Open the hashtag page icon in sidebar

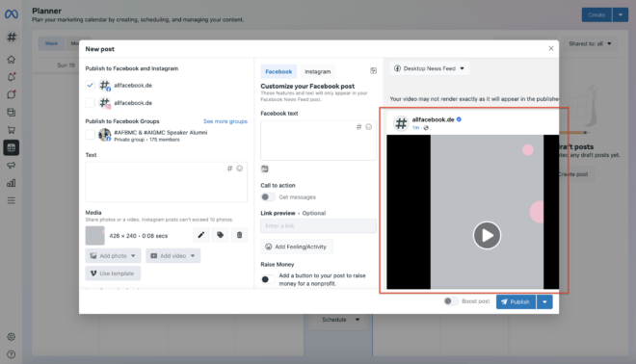tap(12, 37)
